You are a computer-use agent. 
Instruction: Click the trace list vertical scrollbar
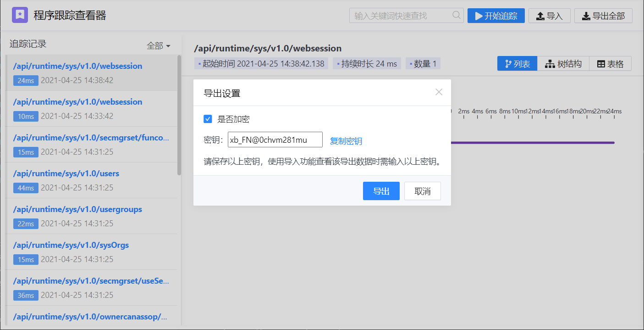pos(179,115)
